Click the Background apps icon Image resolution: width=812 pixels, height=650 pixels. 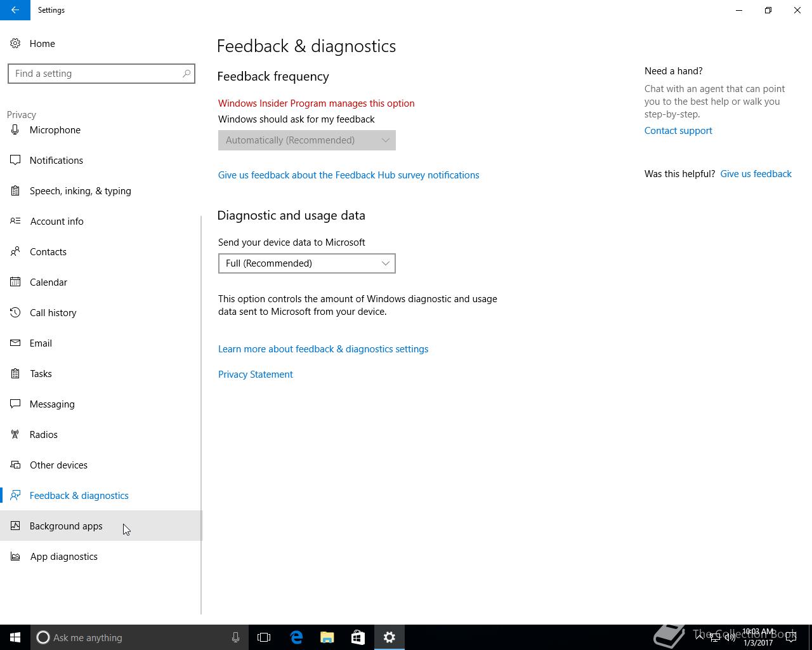pos(15,526)
